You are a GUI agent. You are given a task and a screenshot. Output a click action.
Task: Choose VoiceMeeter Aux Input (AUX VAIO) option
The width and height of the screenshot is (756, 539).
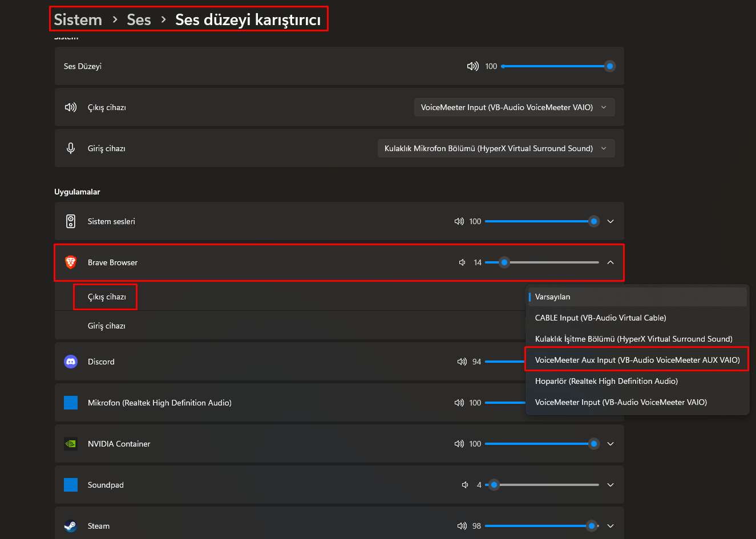click(x=637, y=360)
